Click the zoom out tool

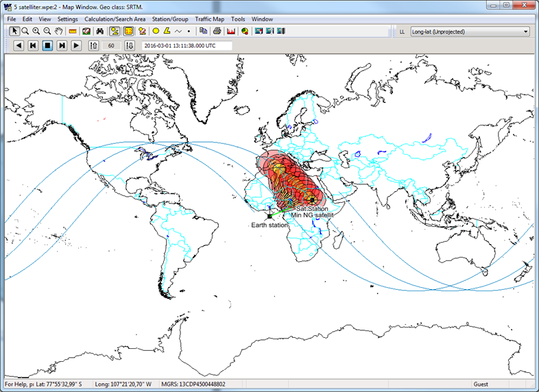pyautogui.click(x=47, y=32)
